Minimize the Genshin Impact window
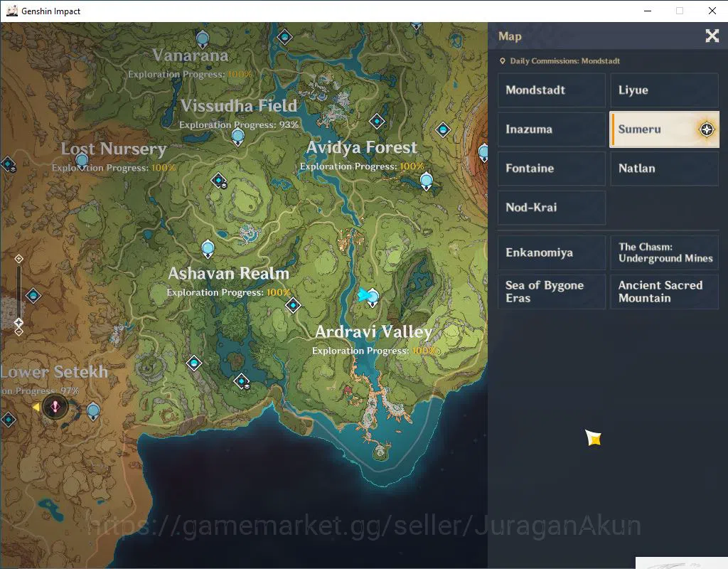 pos(648,11)
